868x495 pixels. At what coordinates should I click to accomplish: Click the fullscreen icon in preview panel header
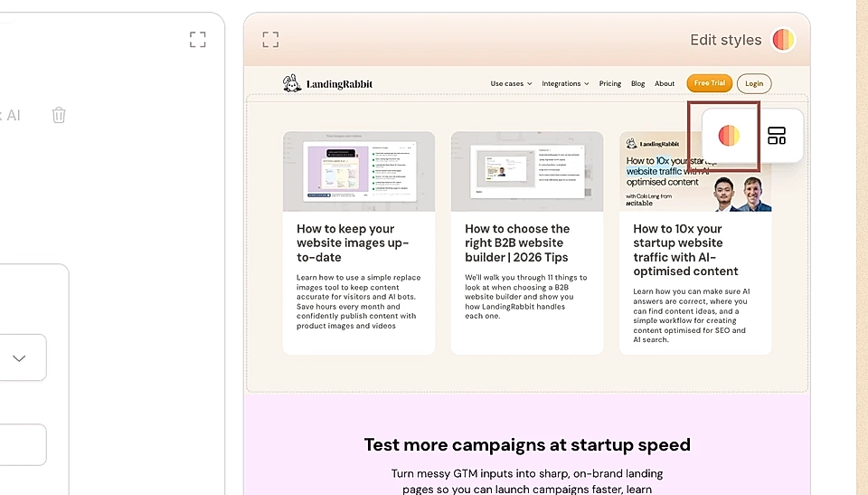270,39
